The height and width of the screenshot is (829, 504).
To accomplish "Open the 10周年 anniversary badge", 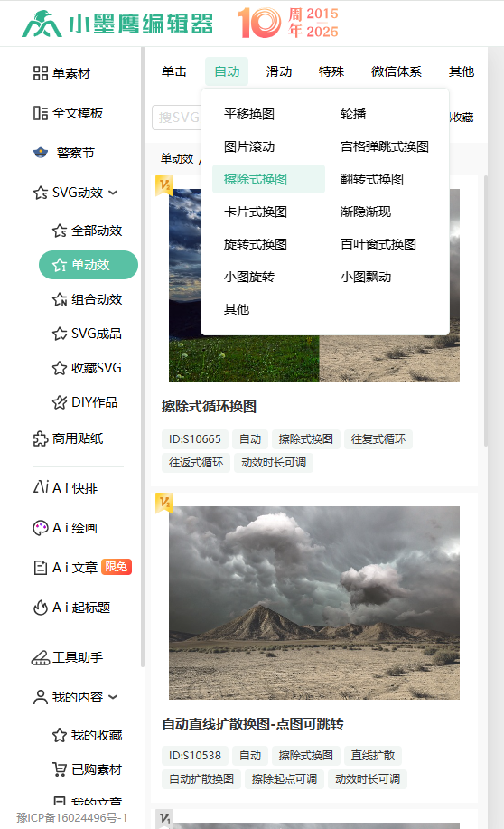I will click(288, 24).
